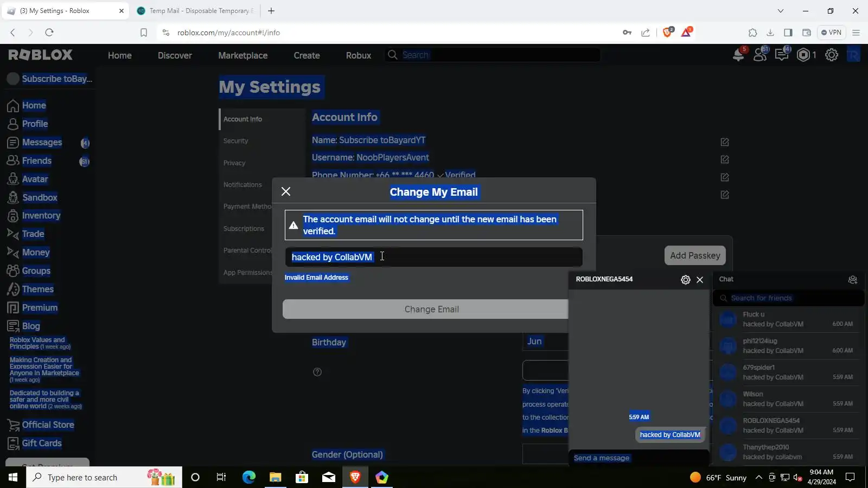Open Discover in the Roblox top navigation

click(x=175, y=55)
